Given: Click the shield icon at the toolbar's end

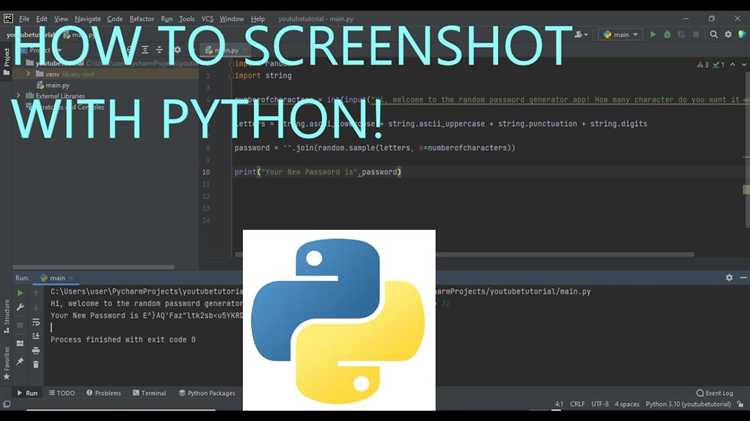Looking at the screenshot, I should point(742,34).
